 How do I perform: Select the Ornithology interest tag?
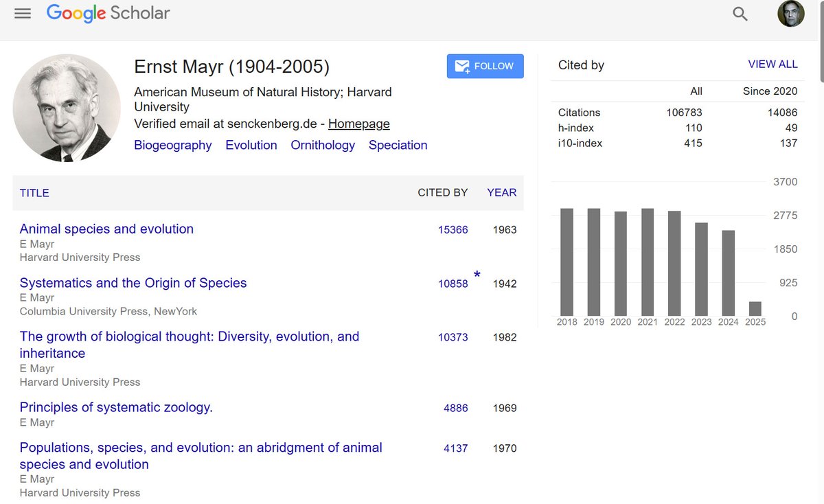pos(323,145)
